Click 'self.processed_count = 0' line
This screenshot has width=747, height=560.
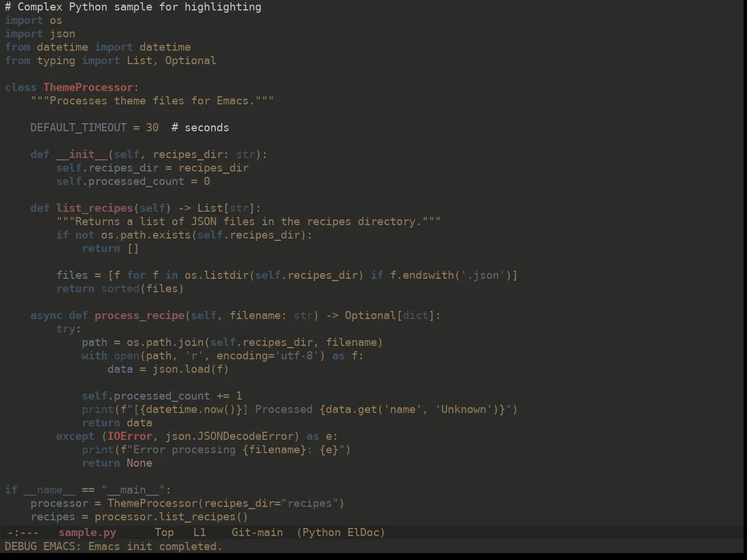[133, 181]
